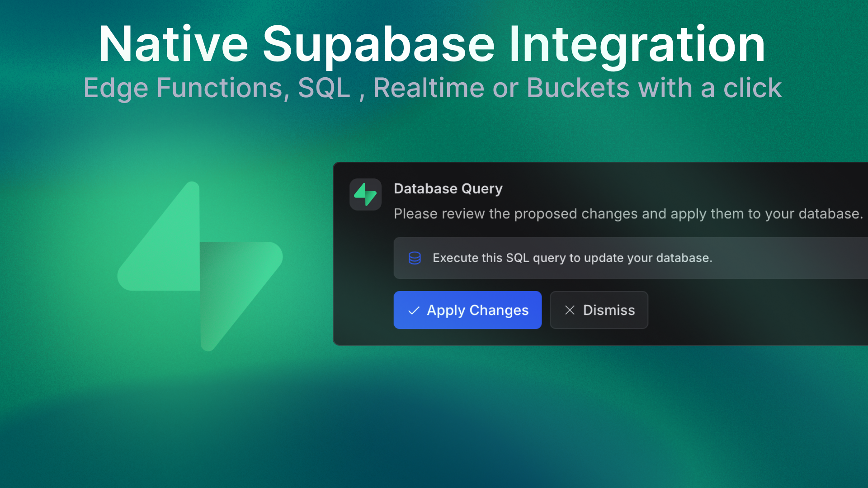The height and width of the screenshot is (488, 868).
Task: Click the X icon in Dismiss button
Action: (x=570, y=310)
